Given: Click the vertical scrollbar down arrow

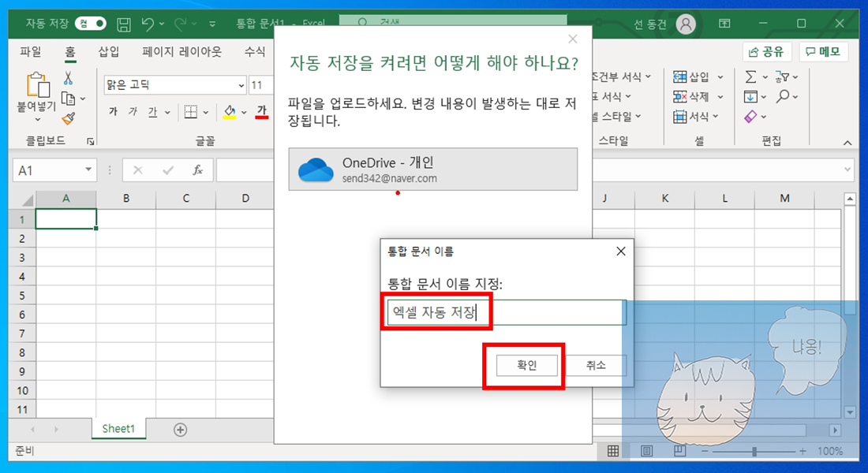Looking at the screenshot, I should point(850,412).
